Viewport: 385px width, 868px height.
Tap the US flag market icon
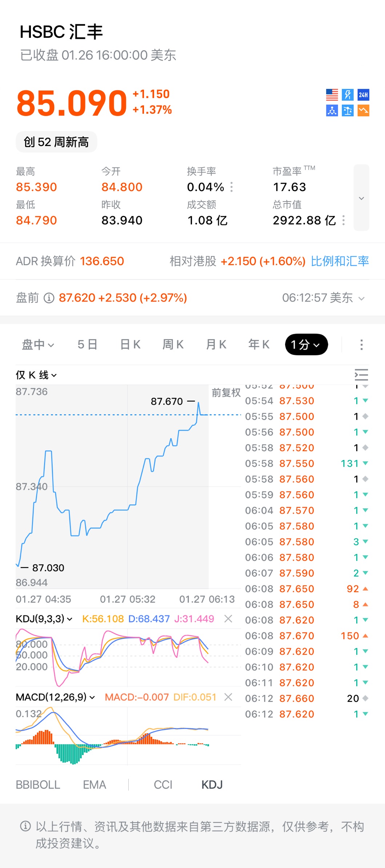pyautogui.click(x=332, y=95)
